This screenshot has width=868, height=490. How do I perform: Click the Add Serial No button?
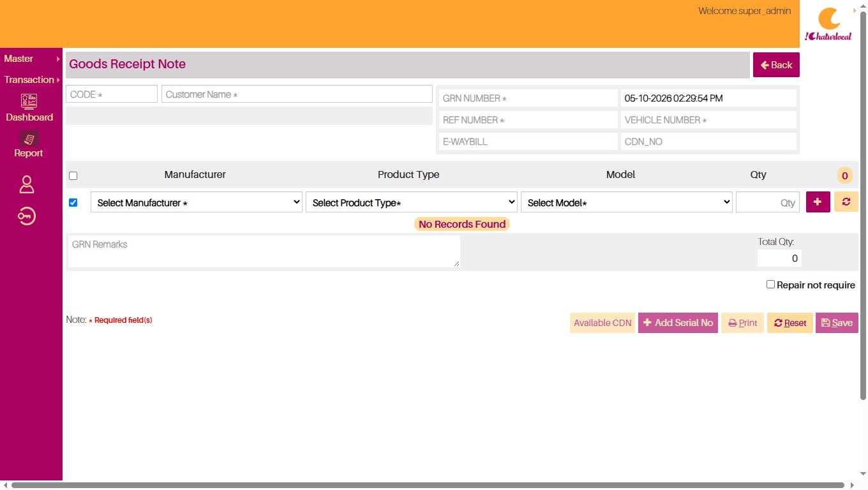(x=678, y=323)
